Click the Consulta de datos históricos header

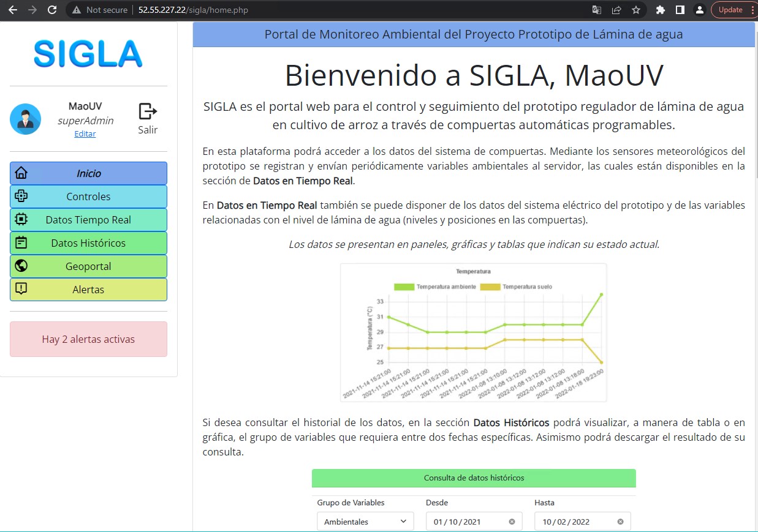(474, 478)
